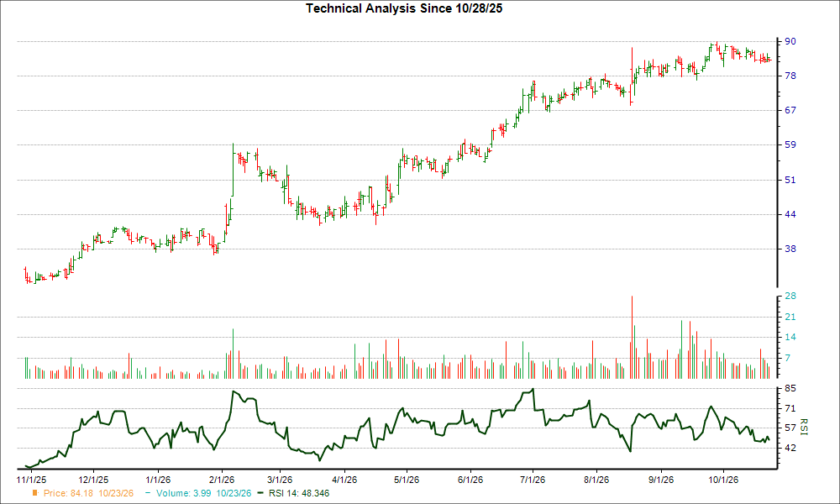The image size is (840, 504).
Task: Click the chart title "Technical Analysis Since 10/28/25"
Action: (x=404, y=8)
